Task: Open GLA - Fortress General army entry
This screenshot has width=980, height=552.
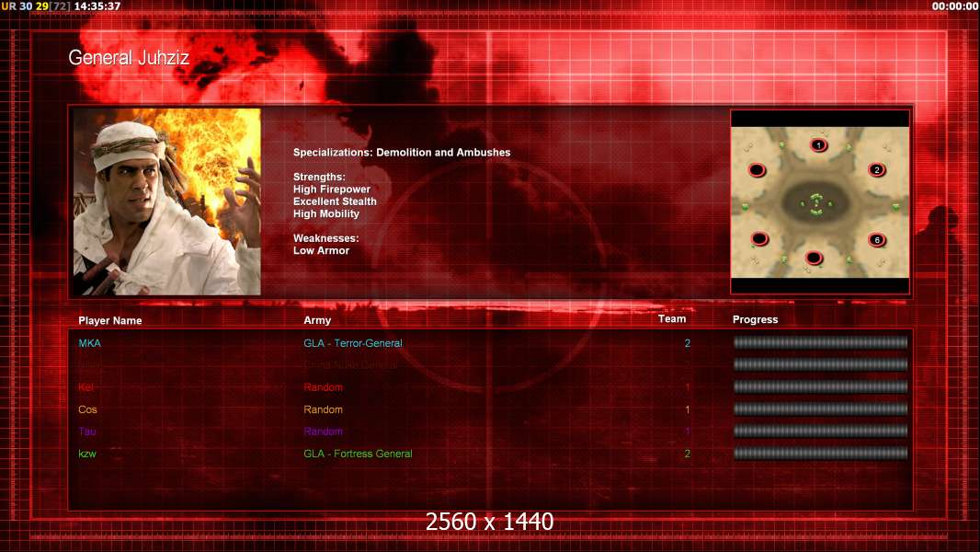Action: 359,454
